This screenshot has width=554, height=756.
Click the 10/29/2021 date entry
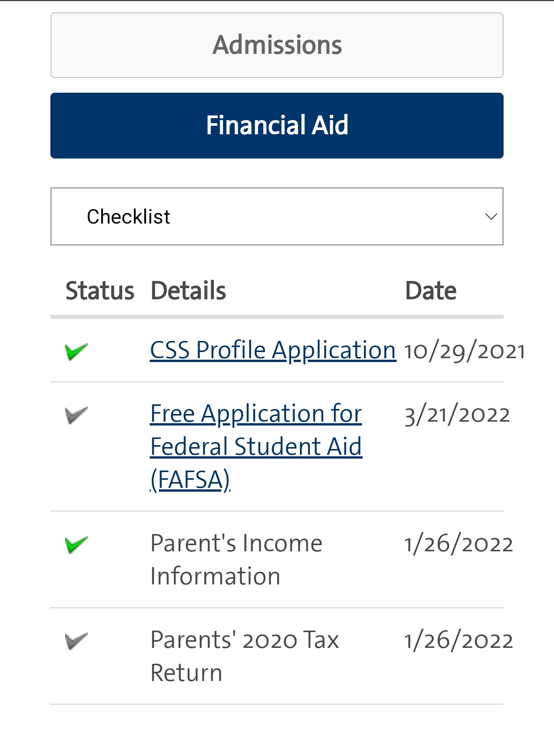click(x=464, y=351)
